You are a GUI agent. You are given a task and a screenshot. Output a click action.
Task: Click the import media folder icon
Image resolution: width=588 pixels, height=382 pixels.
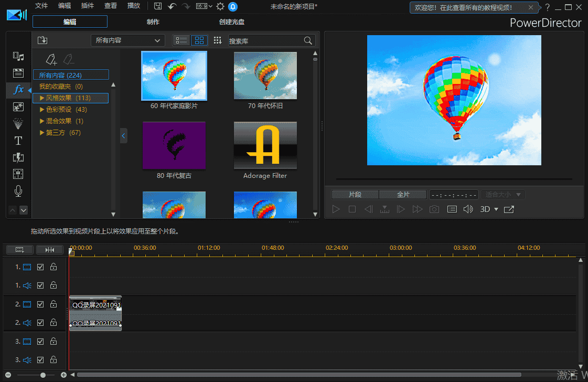43,40
